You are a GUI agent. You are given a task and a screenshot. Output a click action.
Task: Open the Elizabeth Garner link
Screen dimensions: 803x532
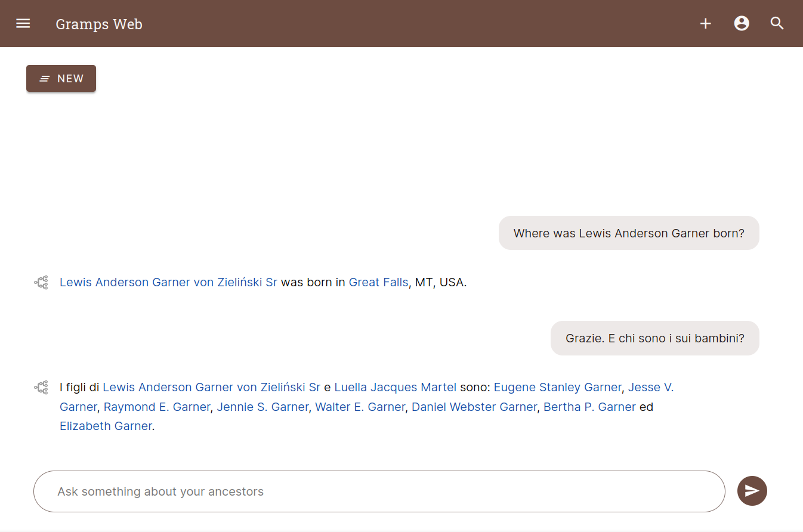click(106, 426)
